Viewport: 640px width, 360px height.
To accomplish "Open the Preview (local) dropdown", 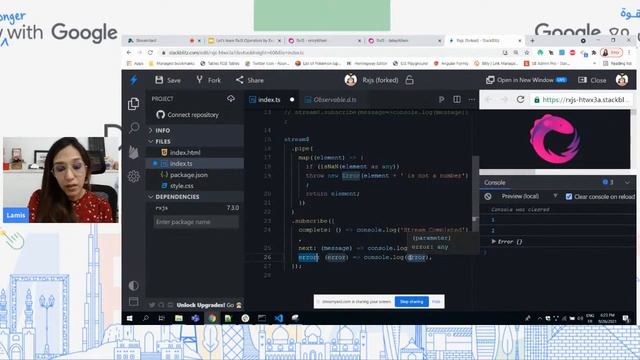I will pyautogui.click(x=529, y=196).
